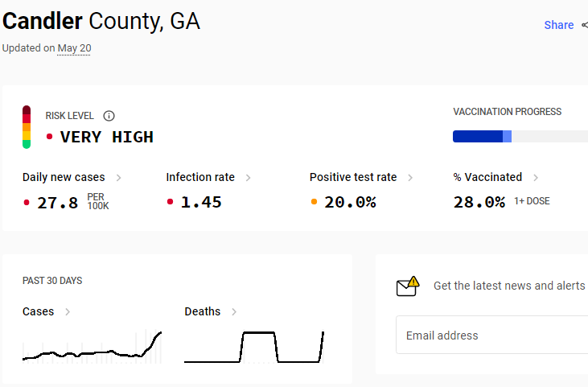Image resolution: width=588 pixels, height=387 pixels.
Task: Click the Risk Level info icon
Action: tap(109, 116)
